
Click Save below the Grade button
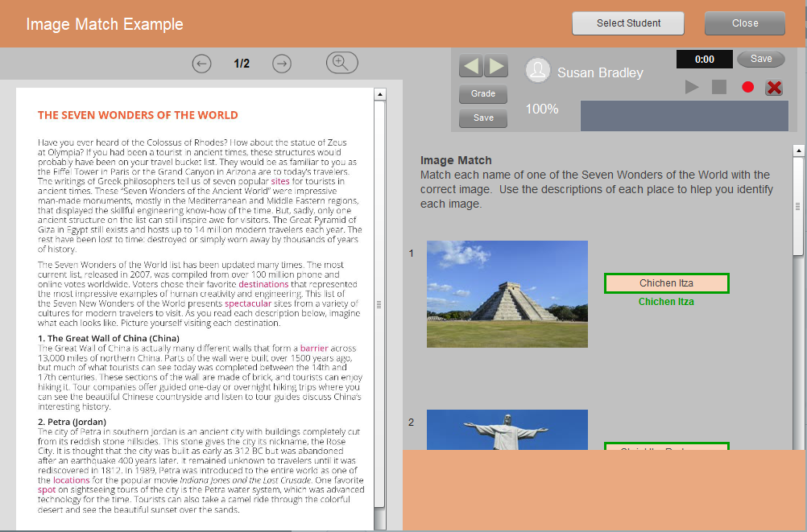click(483, 118)
